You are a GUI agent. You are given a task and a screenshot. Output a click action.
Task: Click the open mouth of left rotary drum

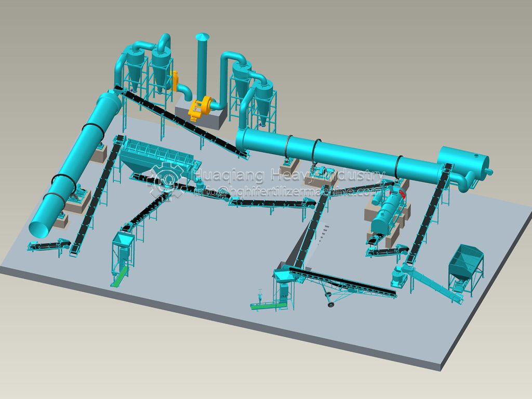[39, 227]
